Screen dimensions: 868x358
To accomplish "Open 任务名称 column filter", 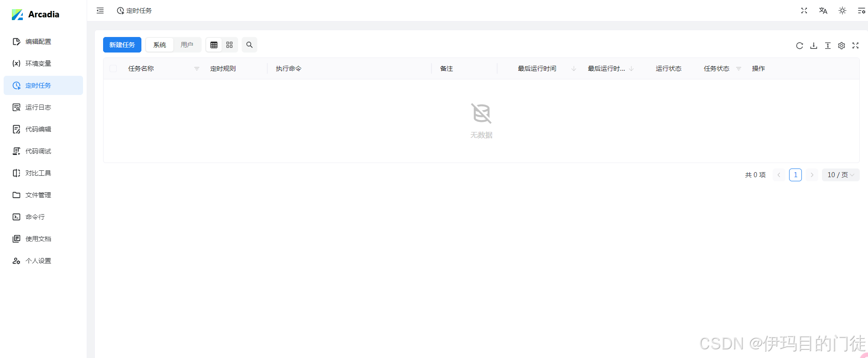I will click(197, 68).
